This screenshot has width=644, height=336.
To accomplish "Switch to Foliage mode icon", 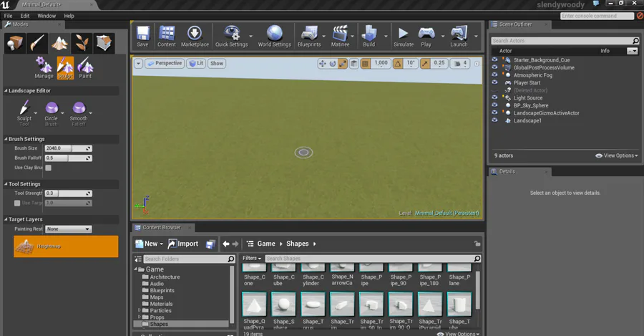I will coord(82,43).
